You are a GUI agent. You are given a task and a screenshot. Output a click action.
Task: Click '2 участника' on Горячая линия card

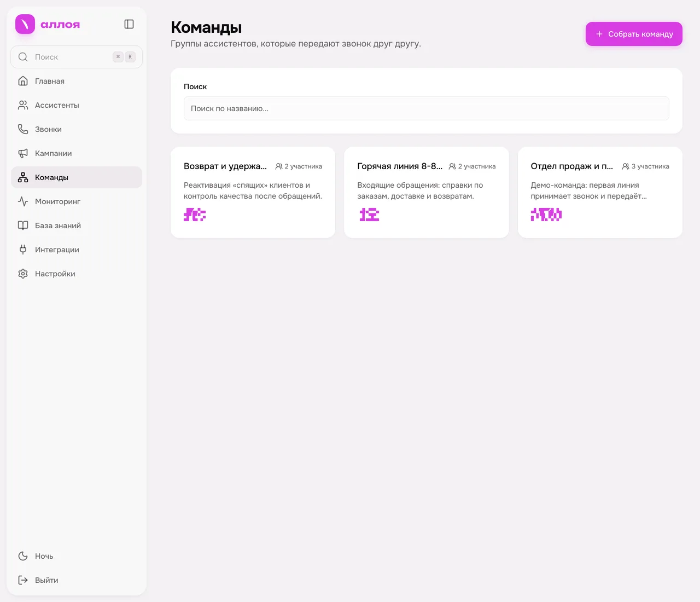(477, 166)
